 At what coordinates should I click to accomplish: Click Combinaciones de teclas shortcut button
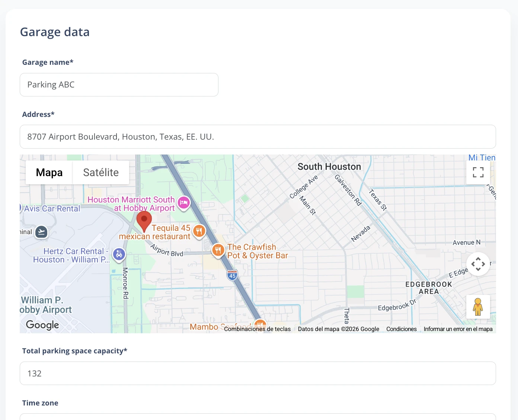258,329
